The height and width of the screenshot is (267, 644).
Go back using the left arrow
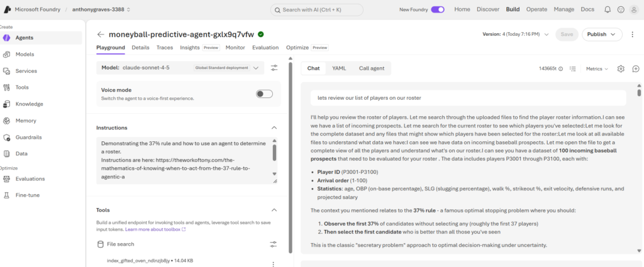tap(101, 35)
